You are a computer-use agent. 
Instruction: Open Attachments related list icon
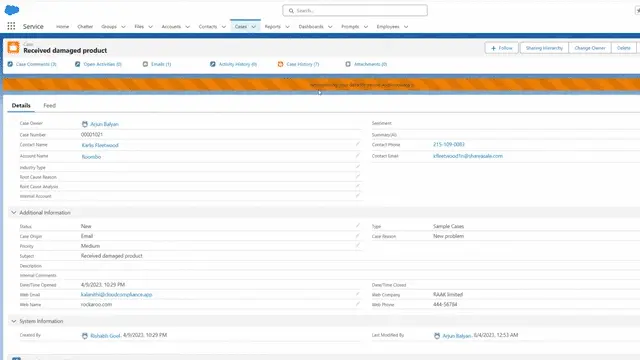point(348,64)
